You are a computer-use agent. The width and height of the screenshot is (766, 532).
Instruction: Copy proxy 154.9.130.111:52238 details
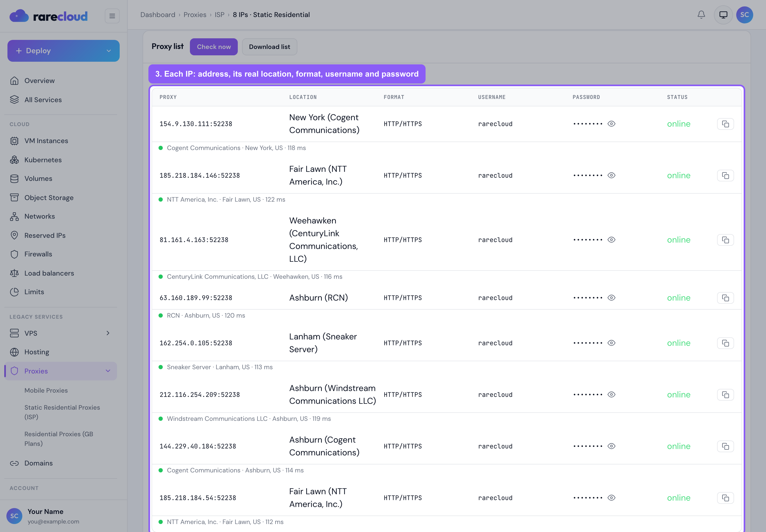pyautogui.click(x=725, y=124)
